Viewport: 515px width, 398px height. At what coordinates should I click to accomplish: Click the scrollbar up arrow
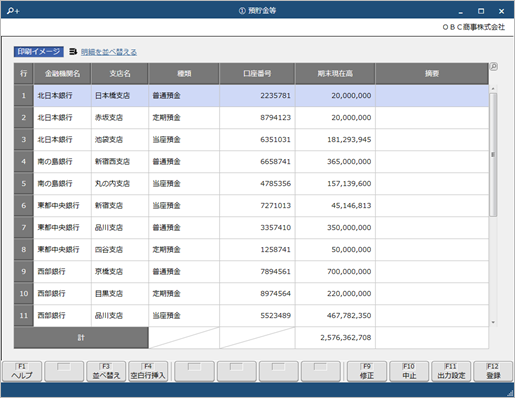pyautogui.click(x=493, y=89)
